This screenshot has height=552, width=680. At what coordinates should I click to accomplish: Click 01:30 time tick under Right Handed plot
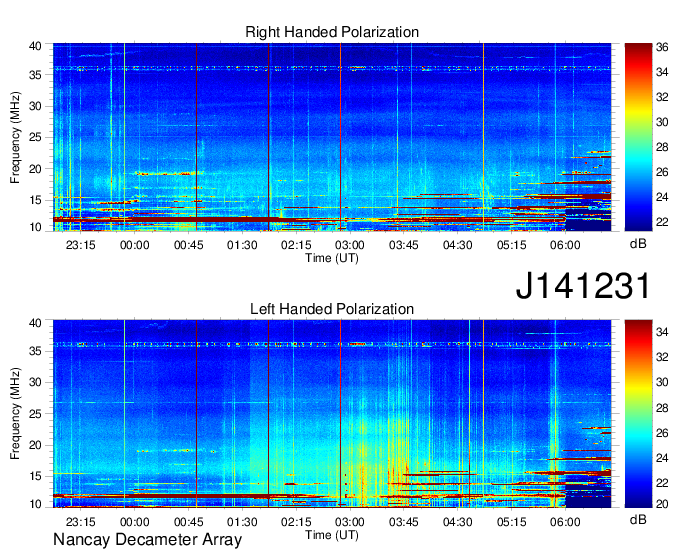242,245
